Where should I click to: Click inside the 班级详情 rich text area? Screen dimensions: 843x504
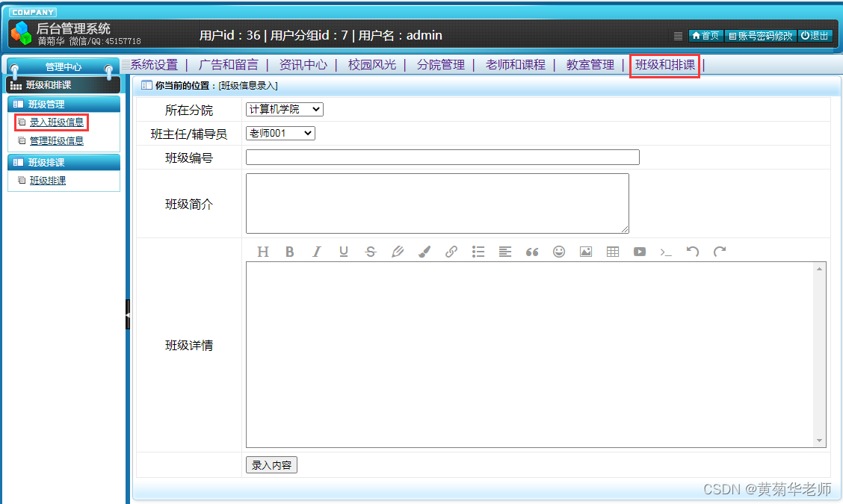pos(530,355)
